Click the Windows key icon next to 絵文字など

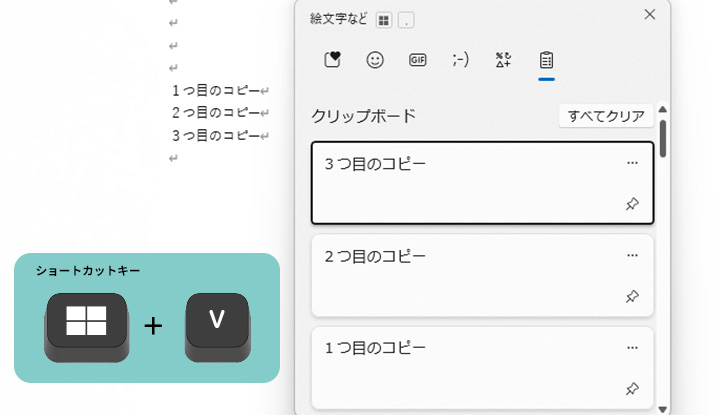[x=384, y=20]
